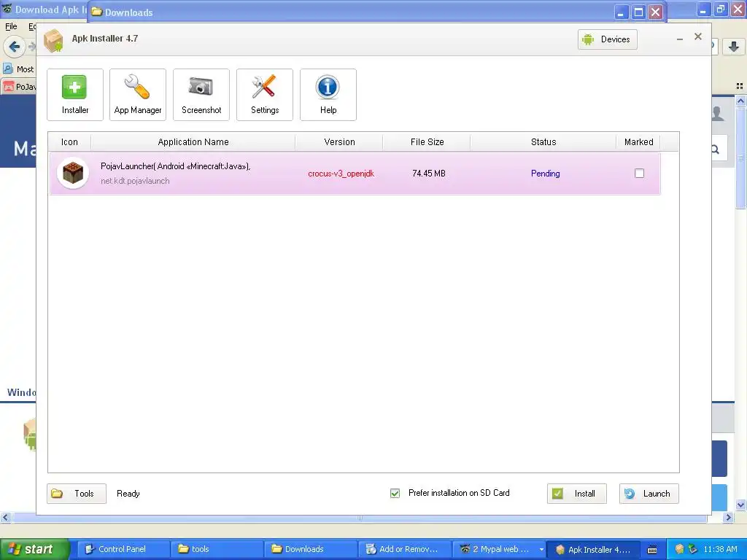Click package name net.kdt.pojavlaunch

pyautogui.click(x=135, y=181)
